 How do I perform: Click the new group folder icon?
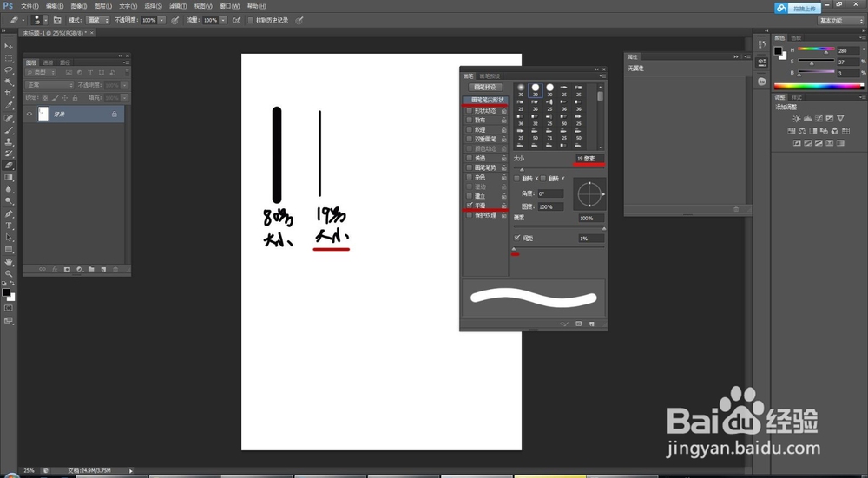[91, 270]
